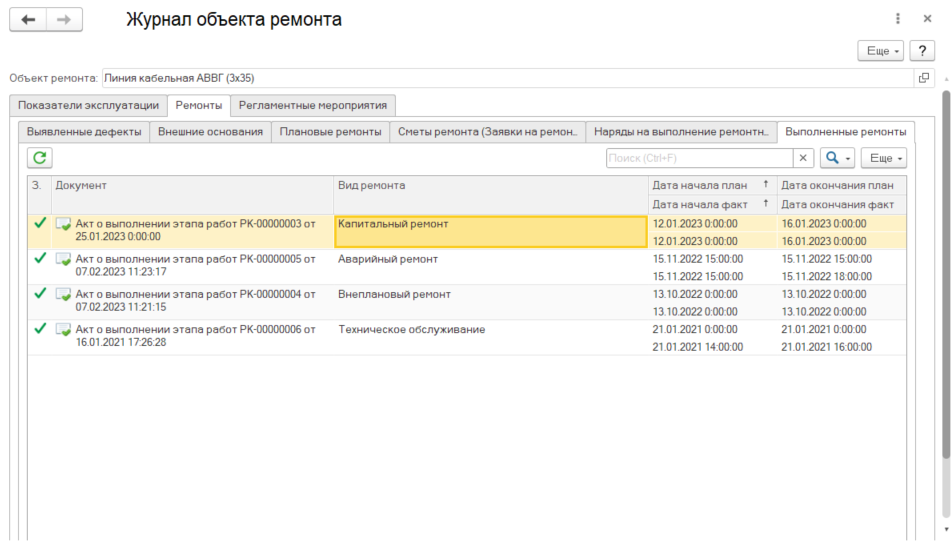
Task: Click the Техническое обслуживание cell
Action: click(x=491, y=337)
